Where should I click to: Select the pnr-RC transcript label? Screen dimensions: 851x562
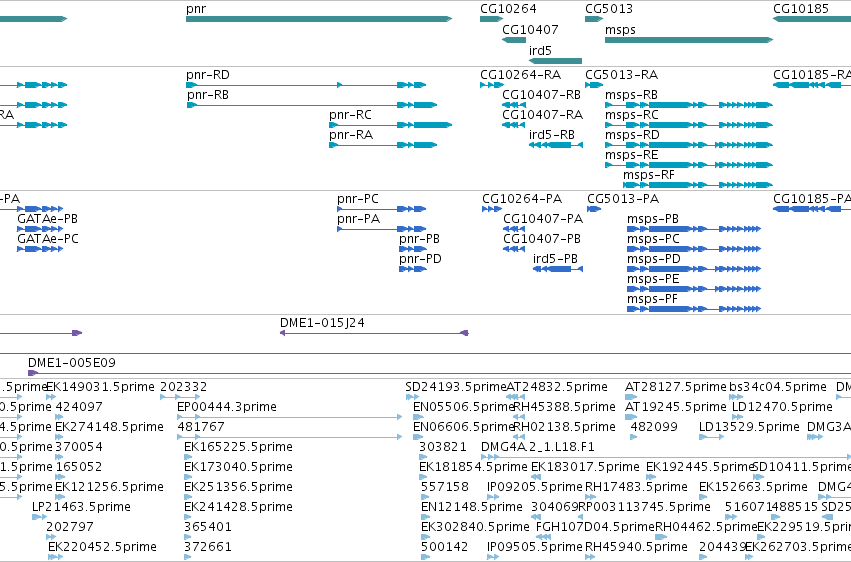pyautogui.click(x=351, y=115)
